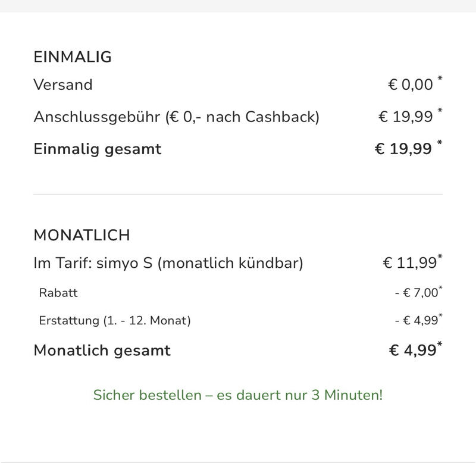Screen dimensions: 476x463
Task: Click the € 0,00 shipping price
Action: click(x=411, y=85)
